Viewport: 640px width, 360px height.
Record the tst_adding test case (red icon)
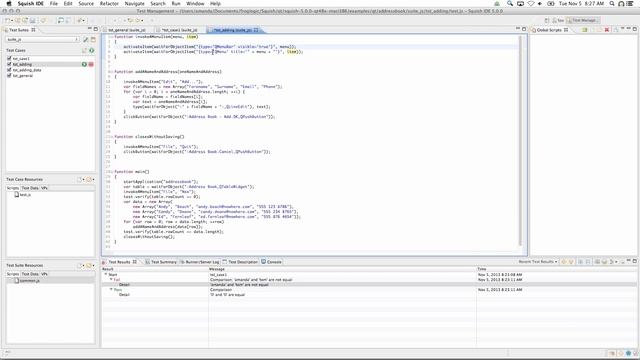click(x=91, y=64)
